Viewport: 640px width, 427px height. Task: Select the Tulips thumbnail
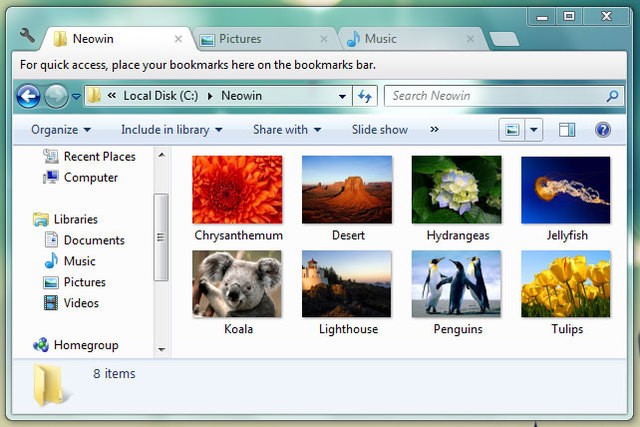566,284
